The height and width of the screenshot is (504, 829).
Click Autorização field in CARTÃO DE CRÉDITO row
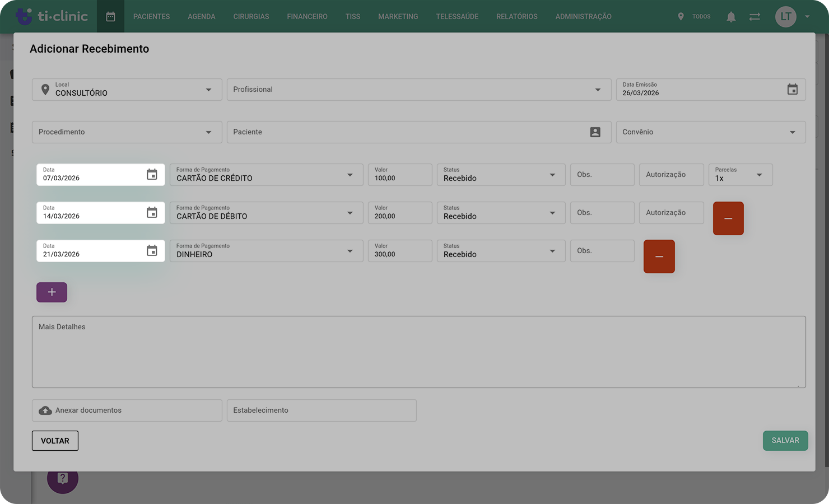tap(672, 175)
